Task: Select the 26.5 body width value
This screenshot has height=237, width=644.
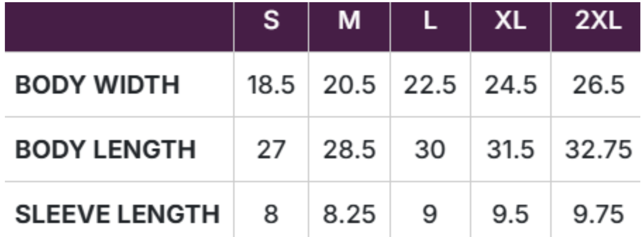Action: pos(598,85)
